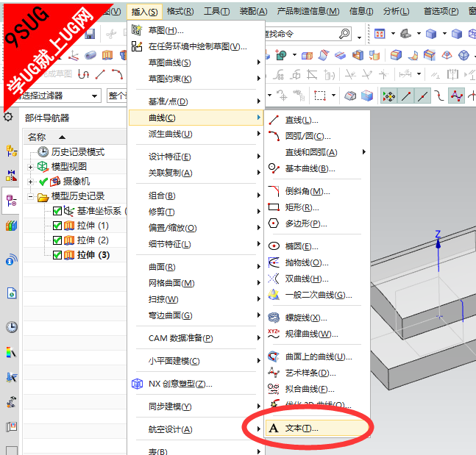Screen dimensions: 476x455
Task: Open 网格曲面 submenu entry
Action: 196,283
